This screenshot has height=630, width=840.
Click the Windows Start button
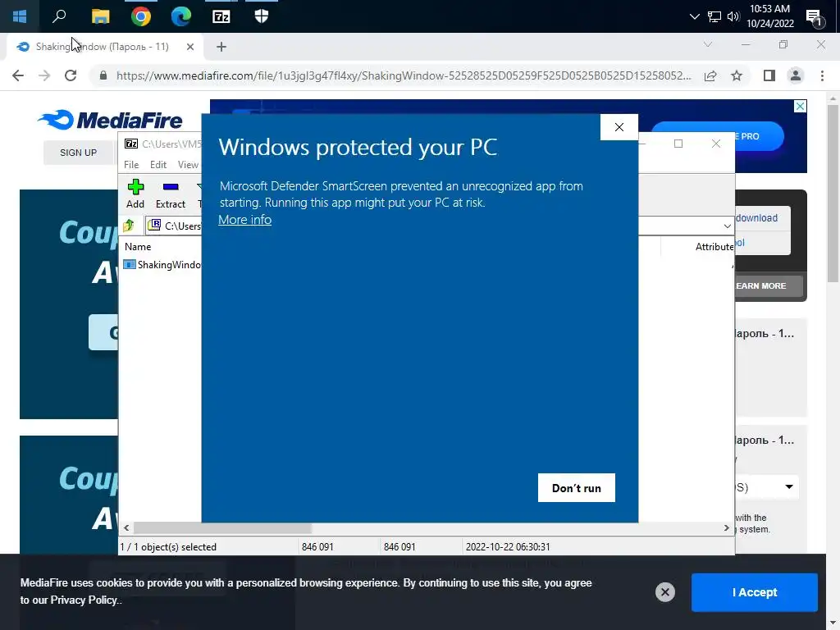[20, 16]
